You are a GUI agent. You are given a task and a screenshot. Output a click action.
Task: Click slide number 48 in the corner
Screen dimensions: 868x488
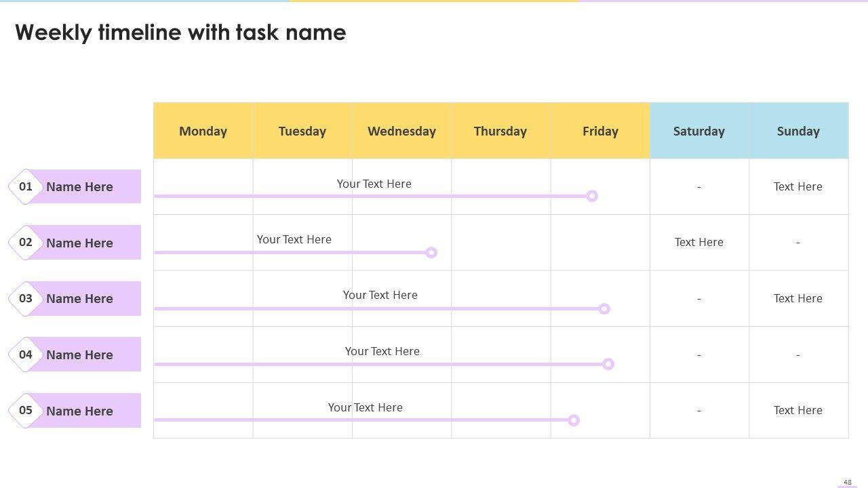(848, 482)
